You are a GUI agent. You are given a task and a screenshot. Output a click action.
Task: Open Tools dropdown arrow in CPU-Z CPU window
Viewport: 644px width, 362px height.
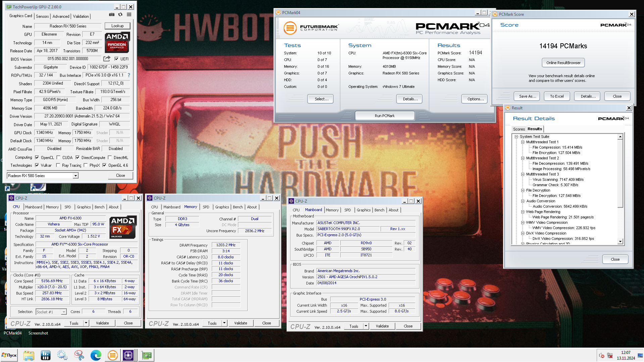(86, 323)
